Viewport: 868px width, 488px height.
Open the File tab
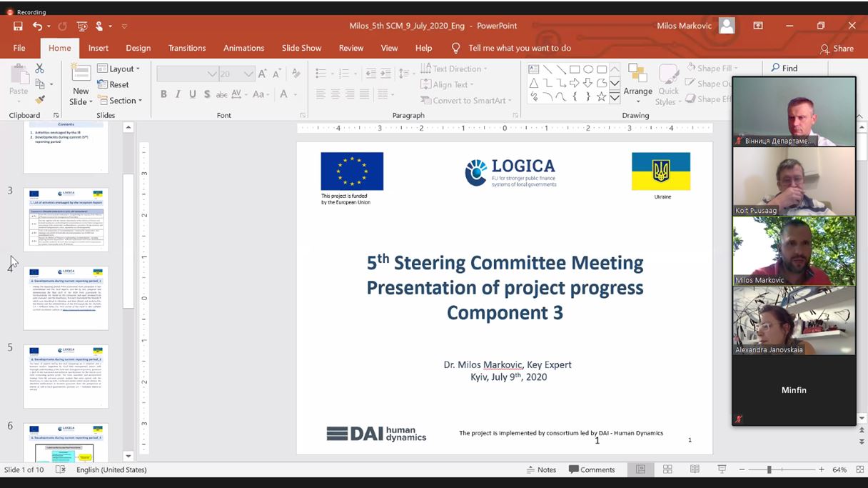tap(19, 48)
